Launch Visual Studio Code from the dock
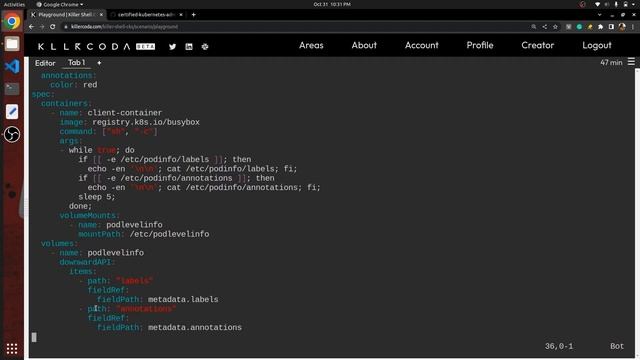Screen dimensions: 640x360 click(x=12, y=66)
